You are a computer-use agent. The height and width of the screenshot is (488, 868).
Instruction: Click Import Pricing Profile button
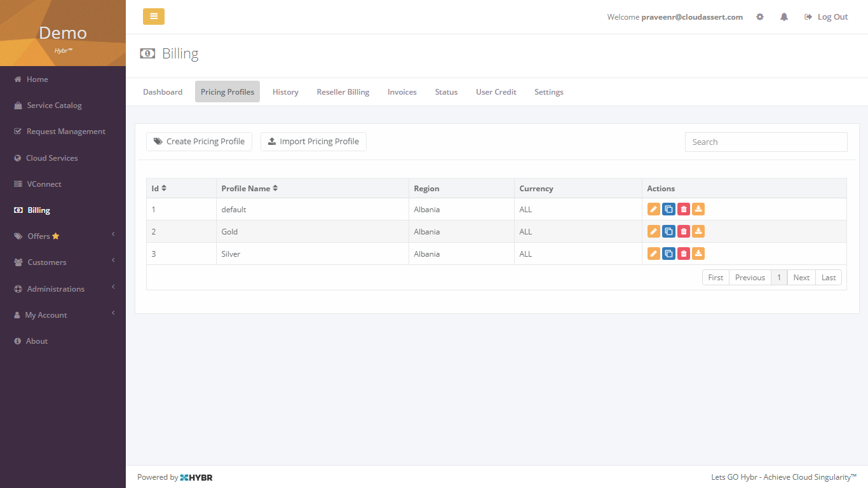(313, 142)
